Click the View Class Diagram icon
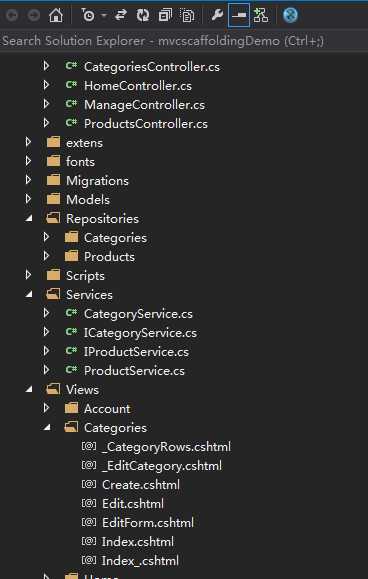Image resolution: width=368 pixels, height=579 pixels. click(261, 16)
